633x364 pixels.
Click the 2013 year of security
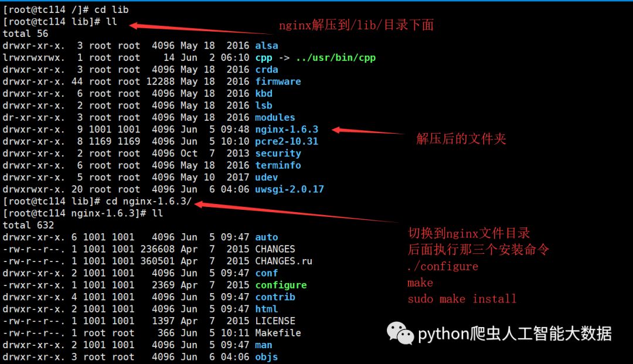238,154
